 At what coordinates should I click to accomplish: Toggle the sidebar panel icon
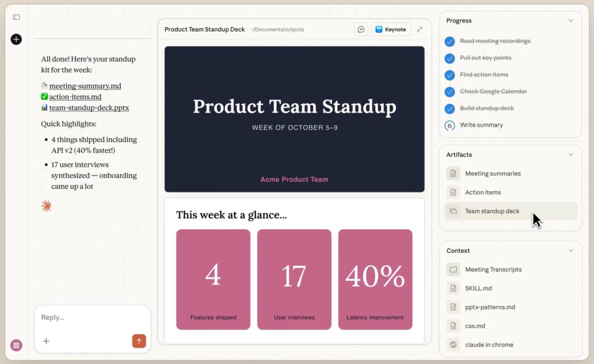16,17
